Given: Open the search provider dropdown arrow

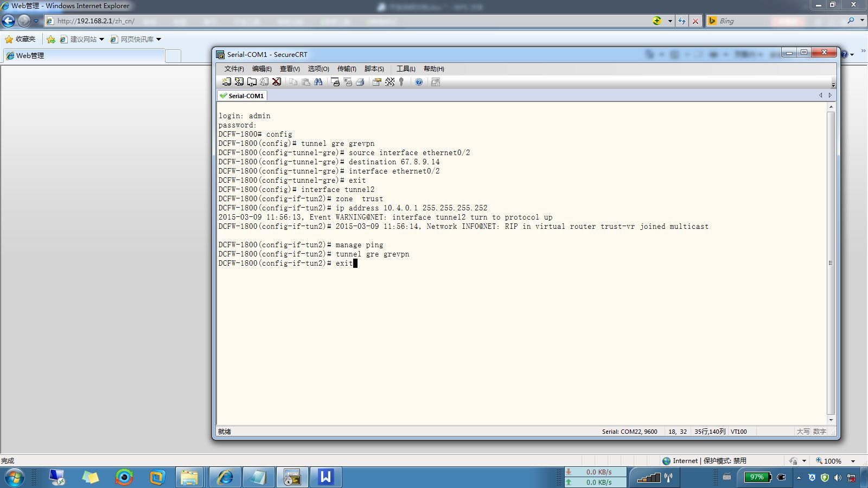Looking at the screenshot, I should click(x=862, y=21).
